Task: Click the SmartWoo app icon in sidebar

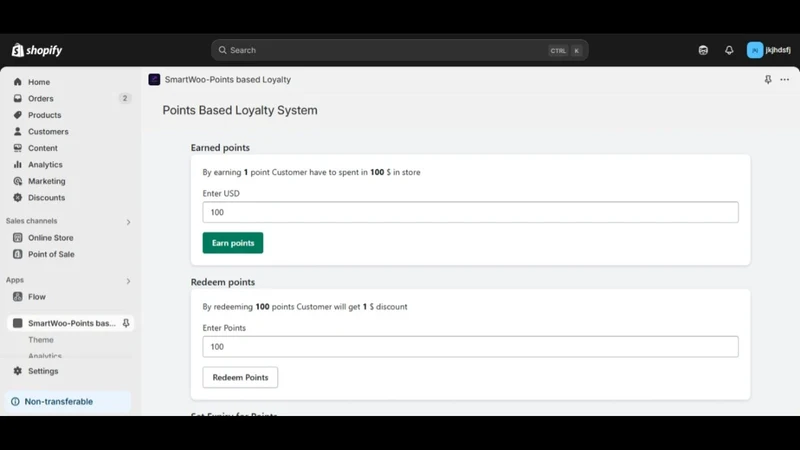Action: (18, 323)
